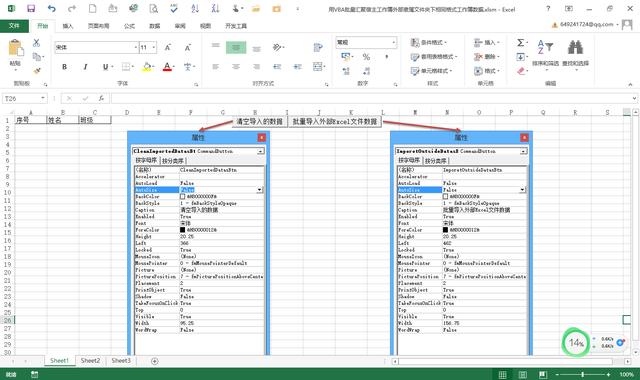Cut the selection with scissors icon
This screenshot has height=380, width=640.
[36, 42]
